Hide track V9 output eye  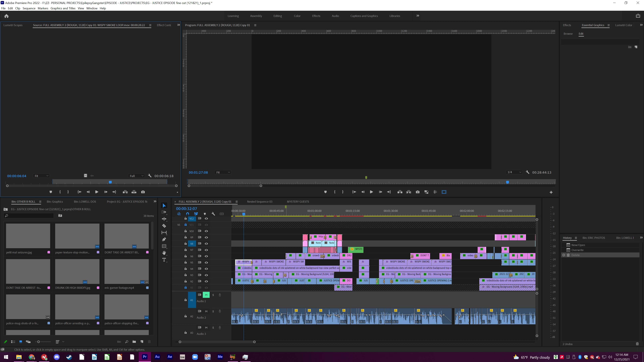(206, 237)
